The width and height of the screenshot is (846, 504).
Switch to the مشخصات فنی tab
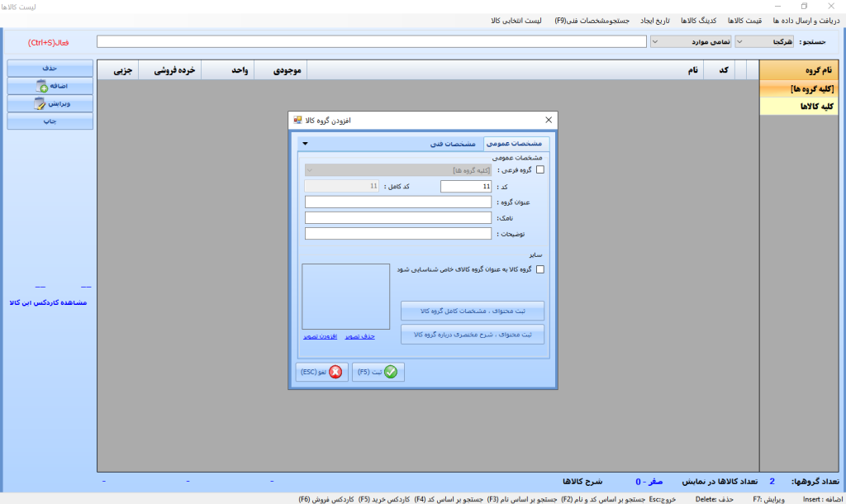coord(453,144)
